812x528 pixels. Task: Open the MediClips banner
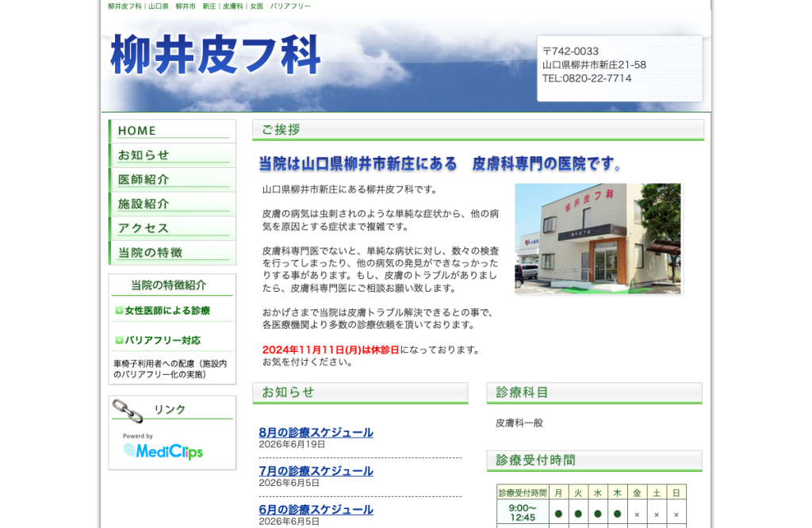(163, 448)
